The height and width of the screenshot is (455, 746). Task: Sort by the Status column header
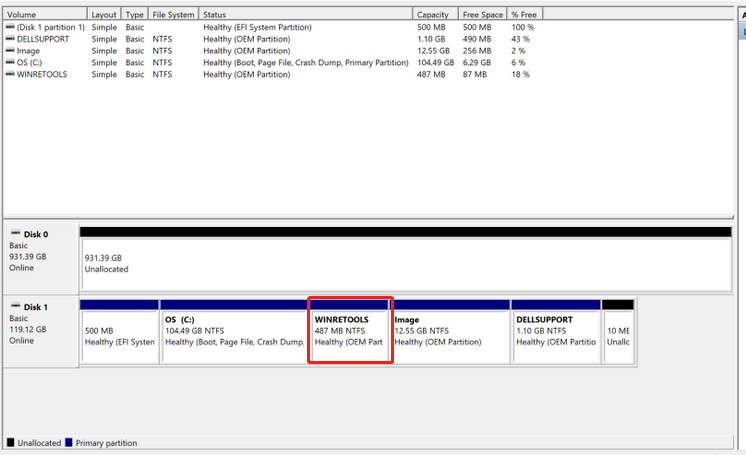point(305,14)
